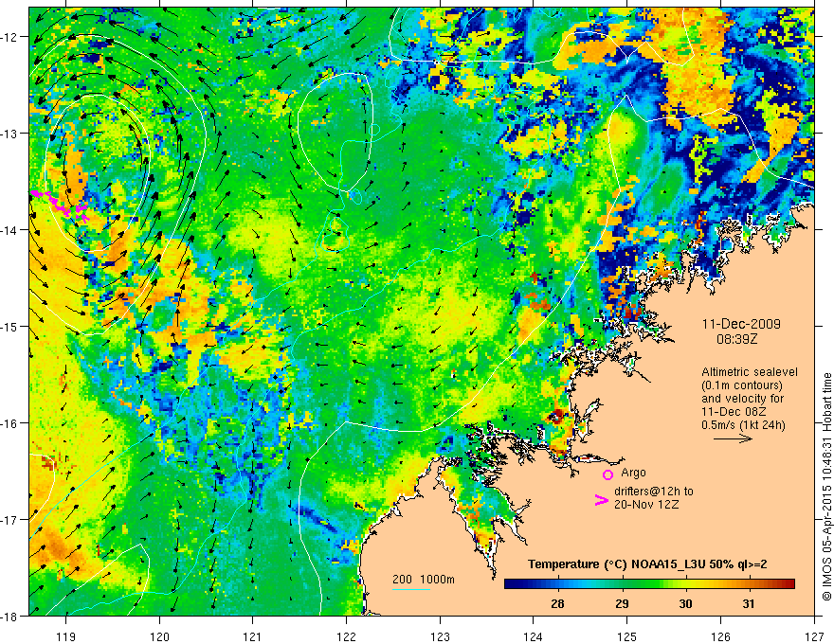Click the text Altimetric sealevel
Screen dimensions: 834x644
pos(750,372)
